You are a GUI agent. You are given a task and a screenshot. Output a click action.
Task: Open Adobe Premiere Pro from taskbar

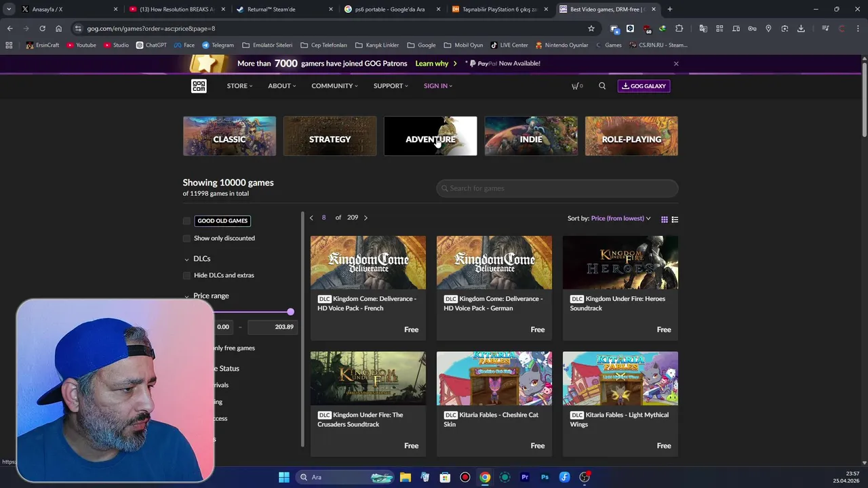pyautogui.click(x=525, y=477)
